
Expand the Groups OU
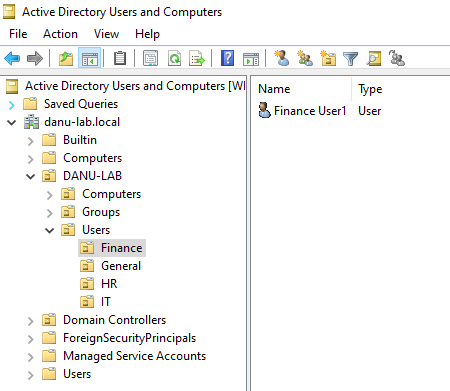coord(50,213)
